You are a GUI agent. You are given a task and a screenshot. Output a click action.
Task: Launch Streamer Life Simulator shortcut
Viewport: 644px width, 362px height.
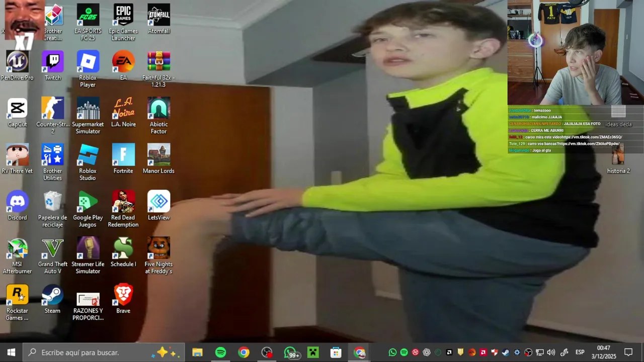click(88, 256)
